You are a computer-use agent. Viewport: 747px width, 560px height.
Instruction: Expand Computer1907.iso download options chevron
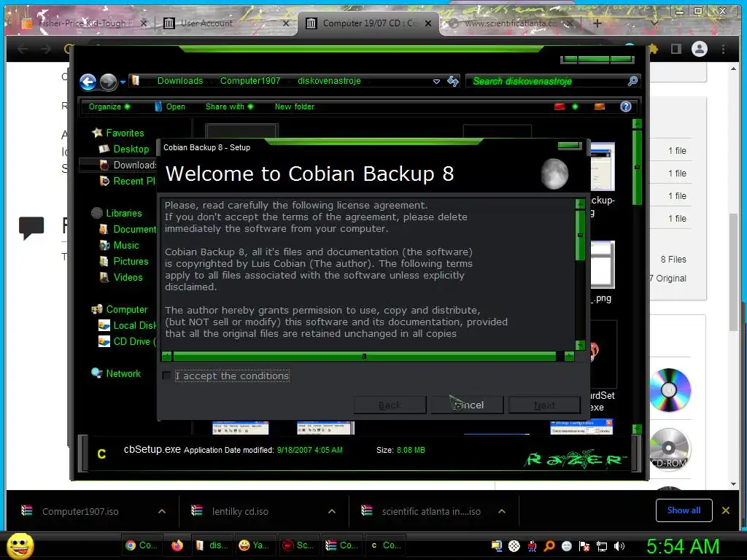point(162,511)
